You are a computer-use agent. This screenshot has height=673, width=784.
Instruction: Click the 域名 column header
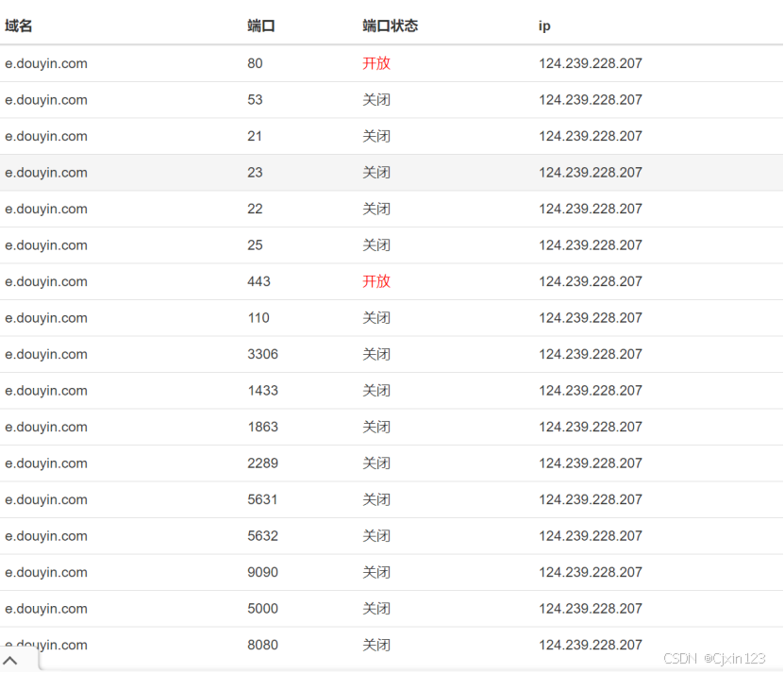click(x=19, y=25)
